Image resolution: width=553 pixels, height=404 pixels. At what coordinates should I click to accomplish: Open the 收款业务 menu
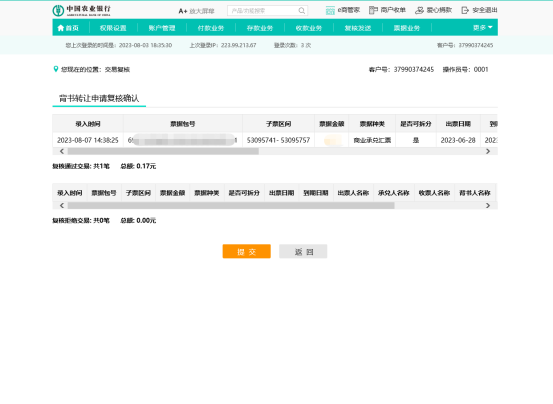[x=309, y=28]
